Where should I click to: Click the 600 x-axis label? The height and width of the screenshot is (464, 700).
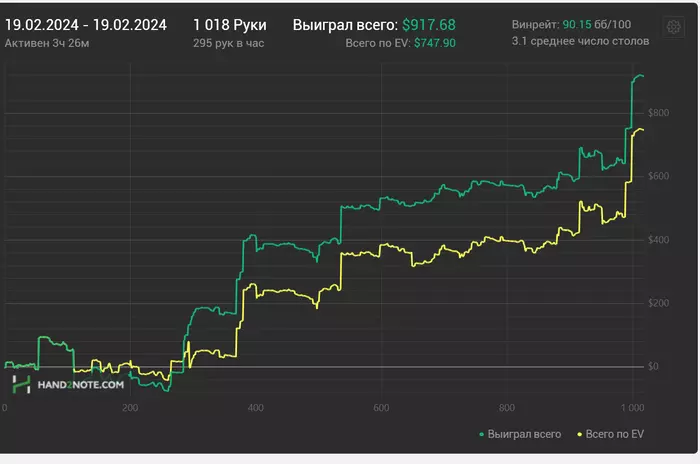[x=381, y=408]
